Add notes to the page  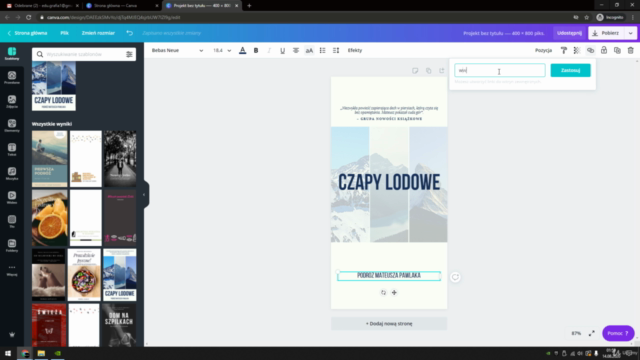[x=415, y=71]
